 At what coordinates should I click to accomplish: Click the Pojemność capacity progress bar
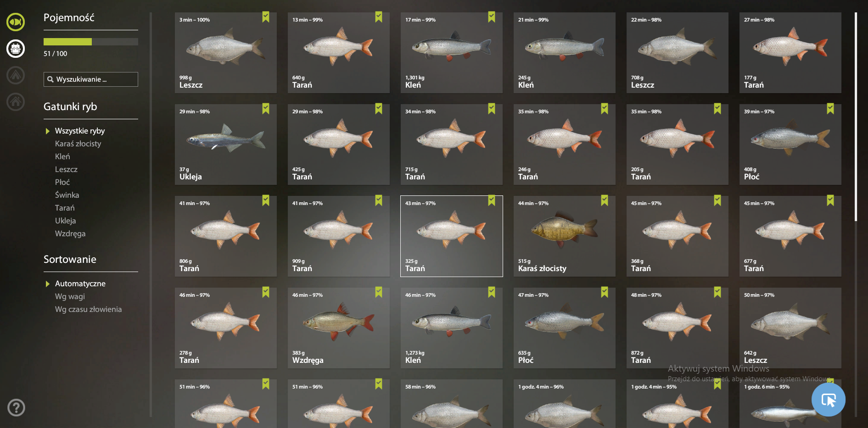click(x=91, y=42)
